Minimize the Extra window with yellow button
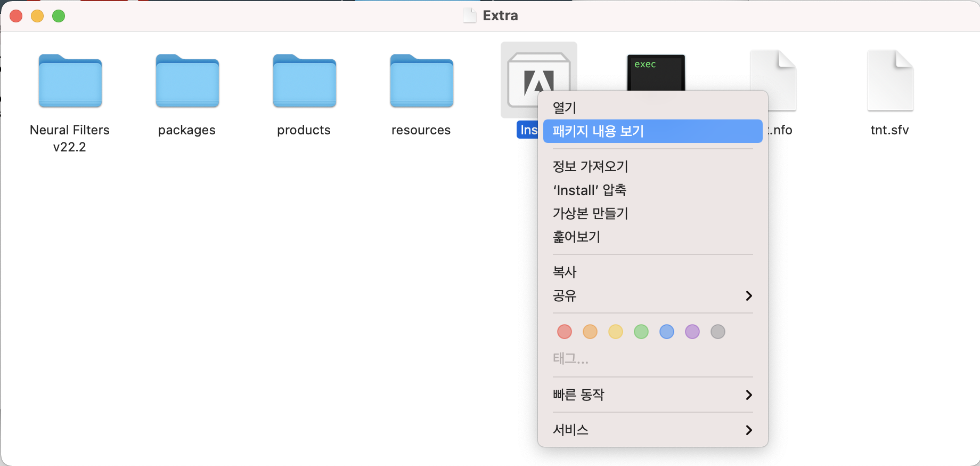980x466 pixels. (37, 16)
